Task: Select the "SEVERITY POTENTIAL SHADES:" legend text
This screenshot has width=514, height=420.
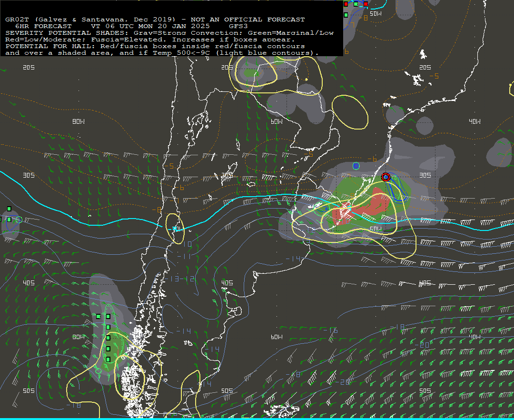Action: point(68,33)
